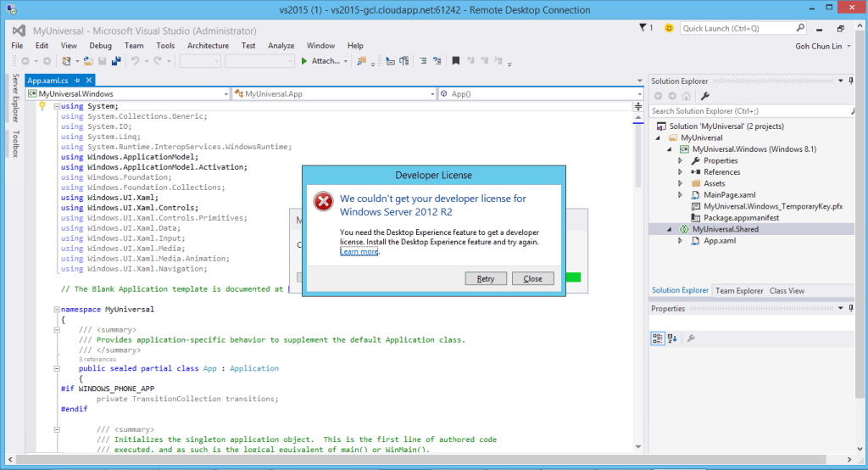This screenshot has height=470, width=868.
Task: Open the Analyze menu
Action: point(281,46)
